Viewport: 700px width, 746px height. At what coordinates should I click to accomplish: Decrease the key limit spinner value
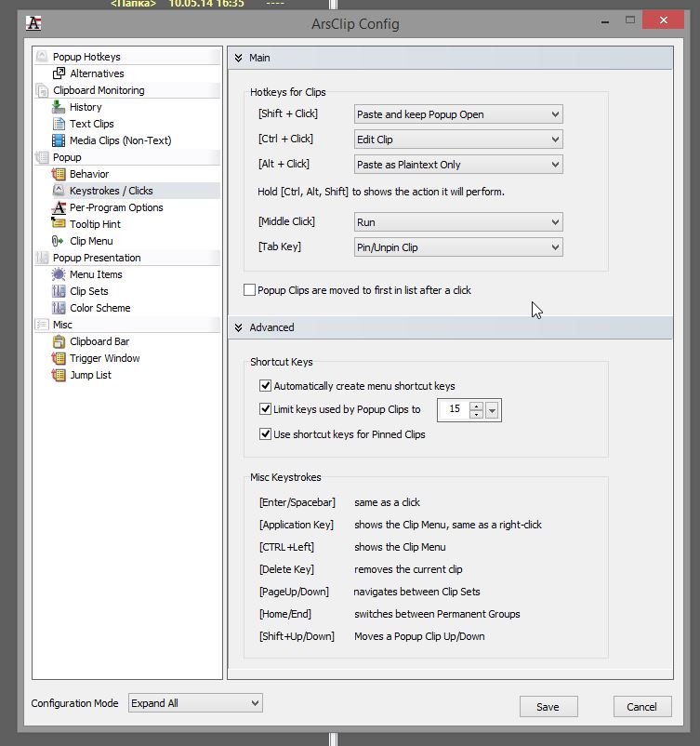(x=477, y=414)
